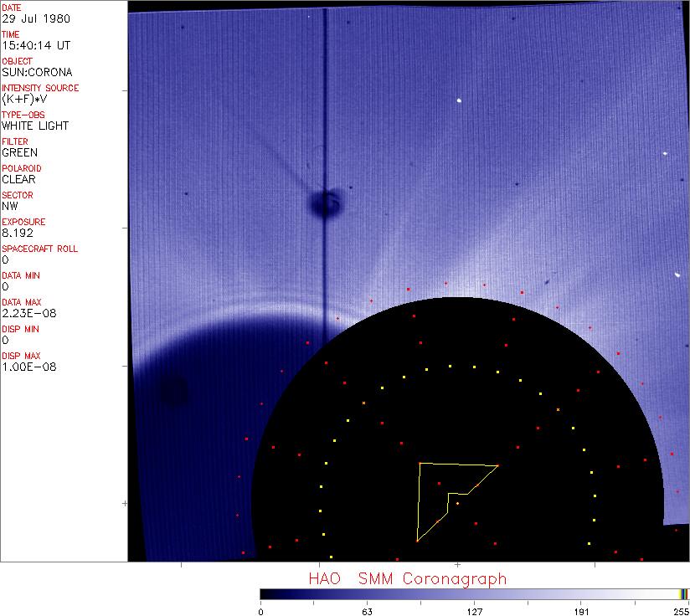Select the NW sector value

click(10, 206)
